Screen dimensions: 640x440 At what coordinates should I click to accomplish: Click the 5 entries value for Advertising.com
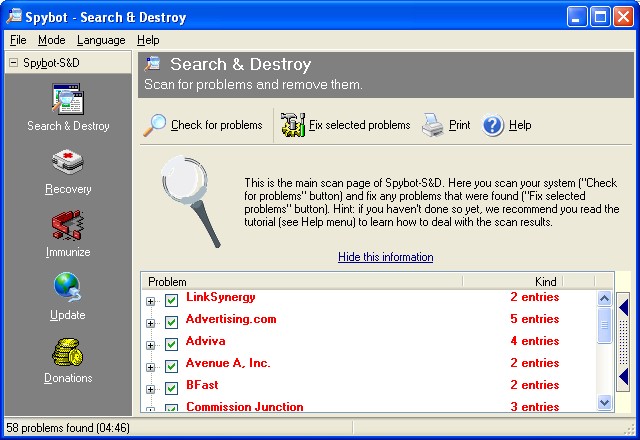coord(534,319)
